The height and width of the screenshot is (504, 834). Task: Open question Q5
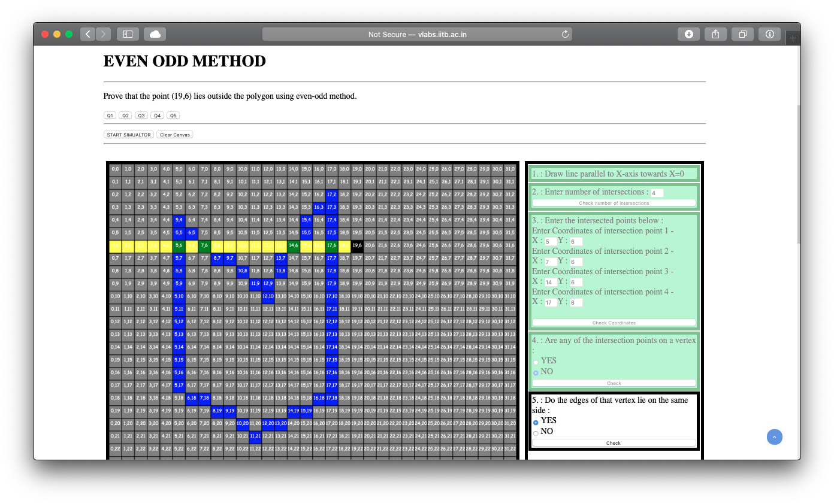pyautogui.click(x=173, y=116)
